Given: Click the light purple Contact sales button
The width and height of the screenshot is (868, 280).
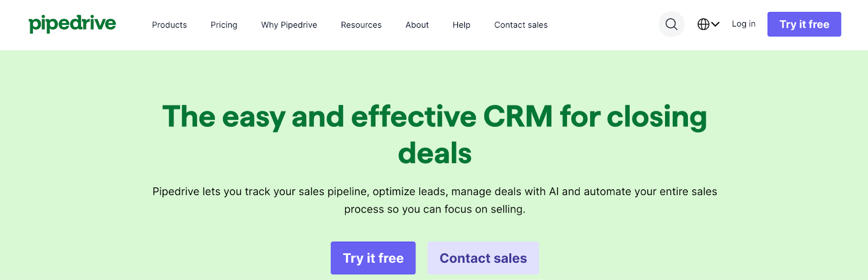Looking at the screenshot, I should (483, 258).
